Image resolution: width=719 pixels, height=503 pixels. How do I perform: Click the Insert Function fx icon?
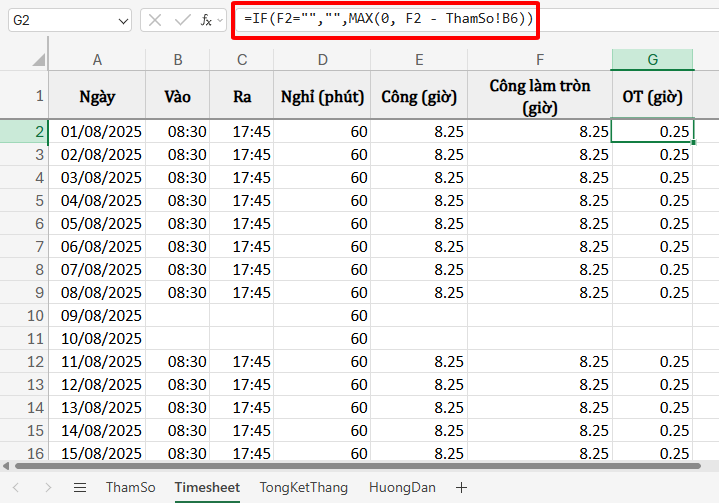(206, 20)
